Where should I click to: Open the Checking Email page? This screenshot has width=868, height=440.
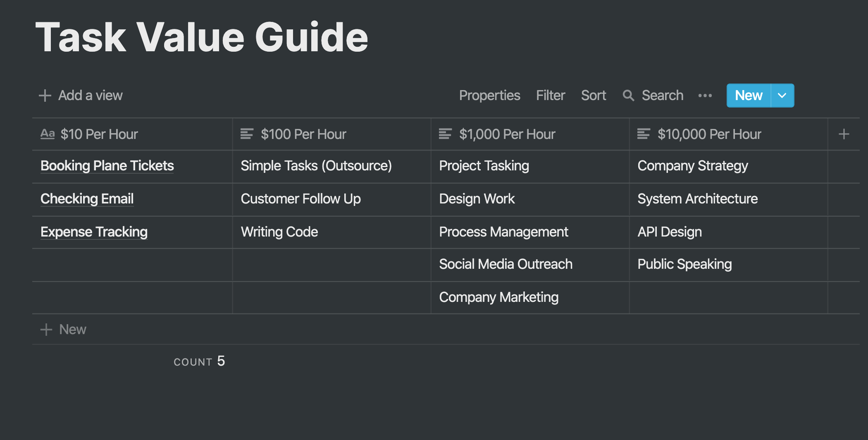pyautogui.click(x=87, y=199)
